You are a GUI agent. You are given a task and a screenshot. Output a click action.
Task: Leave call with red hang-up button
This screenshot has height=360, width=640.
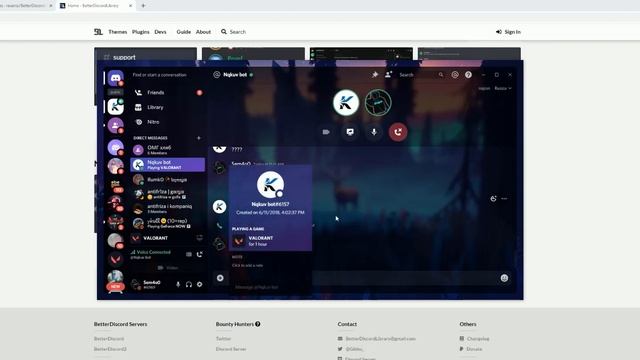tap(398, 132)
